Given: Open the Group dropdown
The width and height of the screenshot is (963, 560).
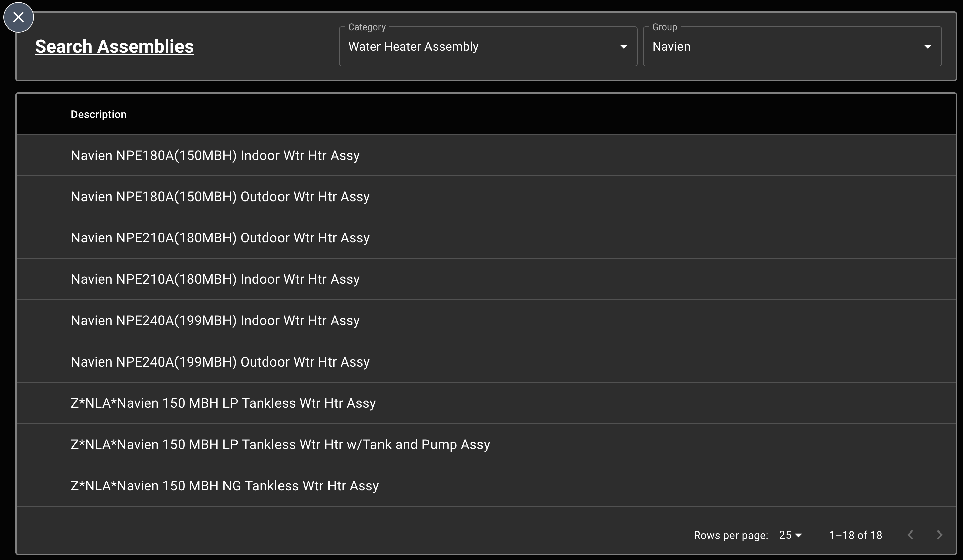Looking at the screenshot, I should (x=791, y=46).
